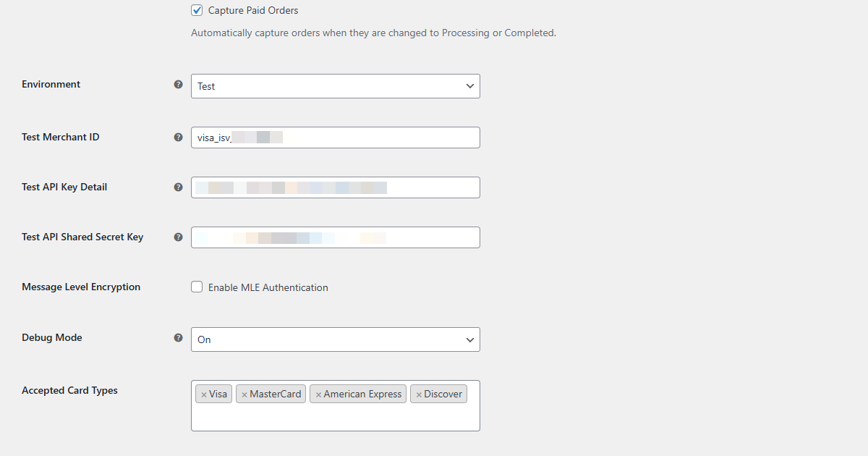Image resolution: width=868 pixels, height=456 pixels.
Task: Open the Environment dropdown
Action: click(x=335, y=85)
